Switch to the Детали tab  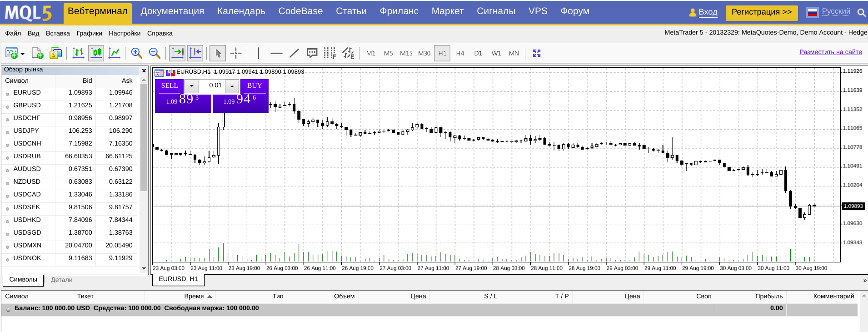click(x=61, y=280)
